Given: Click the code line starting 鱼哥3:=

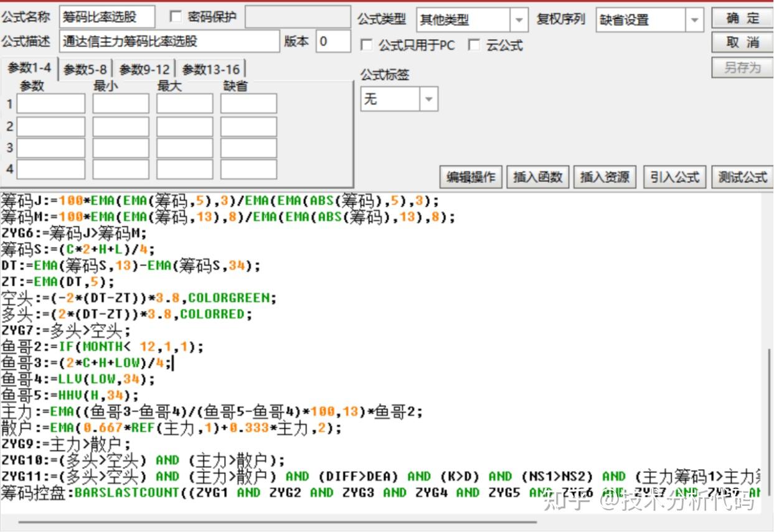Looking at the screenshot, I should (x=86, y=363).
